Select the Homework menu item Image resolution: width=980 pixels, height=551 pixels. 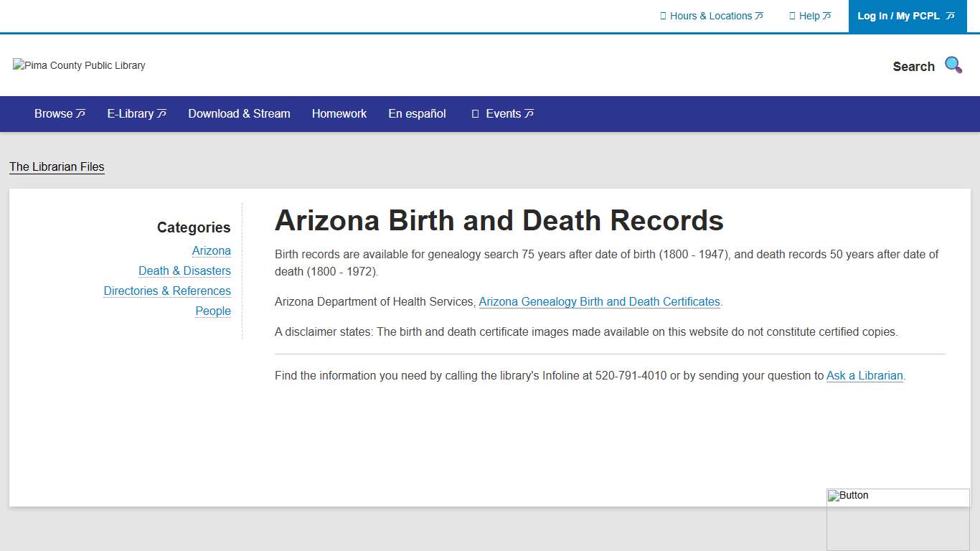coord(339,113)
